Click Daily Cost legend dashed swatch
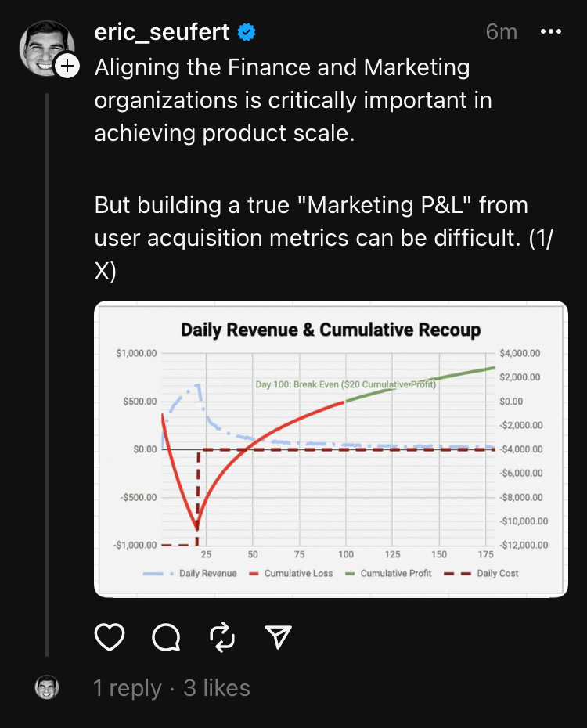 [457, 574]
